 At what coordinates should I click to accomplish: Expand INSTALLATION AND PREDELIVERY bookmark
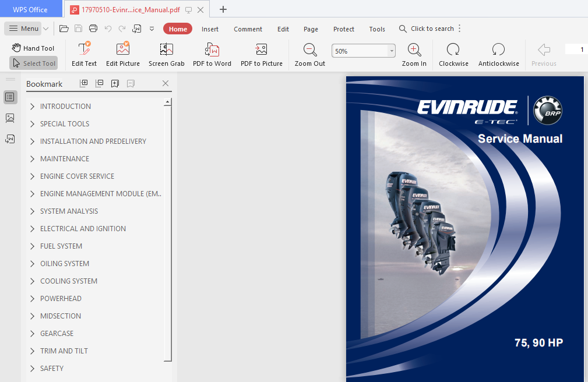[x=32, y=142]
